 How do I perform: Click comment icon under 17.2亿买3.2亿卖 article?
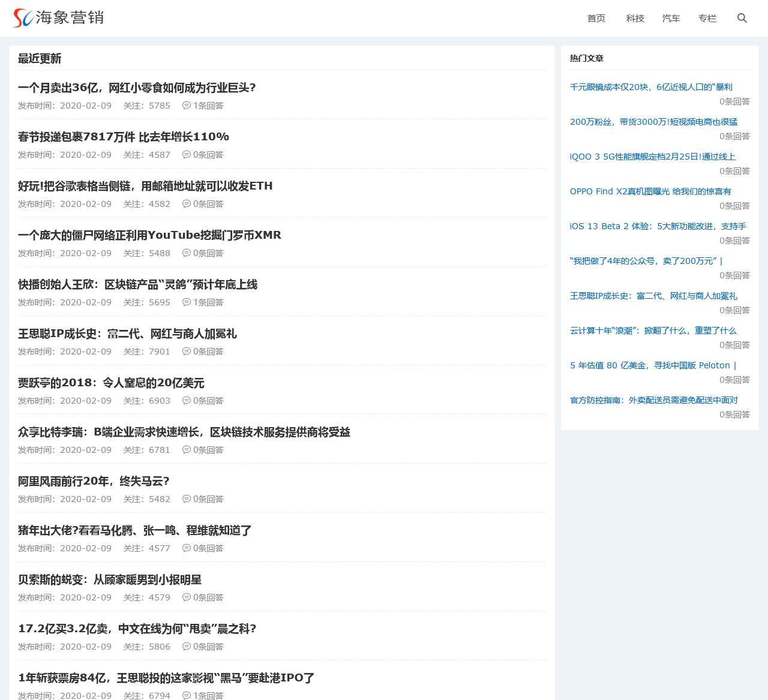[x=187, y=647]
